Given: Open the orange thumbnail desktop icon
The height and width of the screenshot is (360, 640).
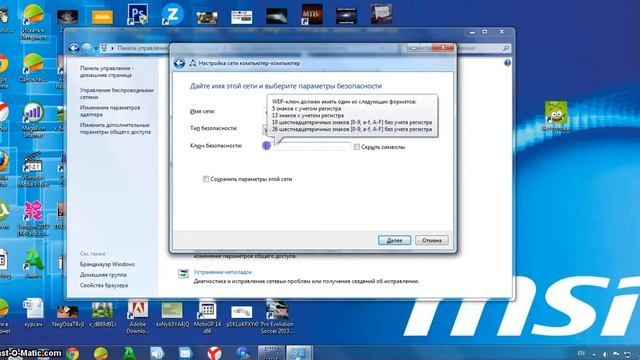Looking at the screenshot, I should tap(102, 17).
